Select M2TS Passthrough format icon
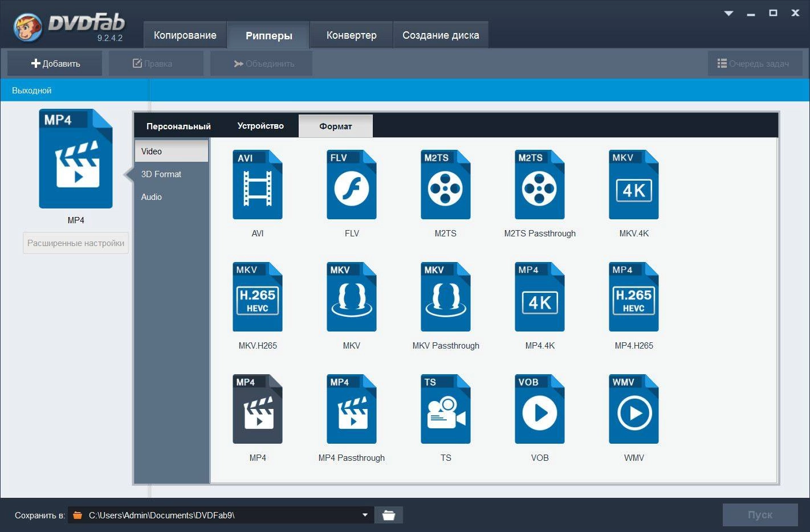 click(x=540, y=185)
